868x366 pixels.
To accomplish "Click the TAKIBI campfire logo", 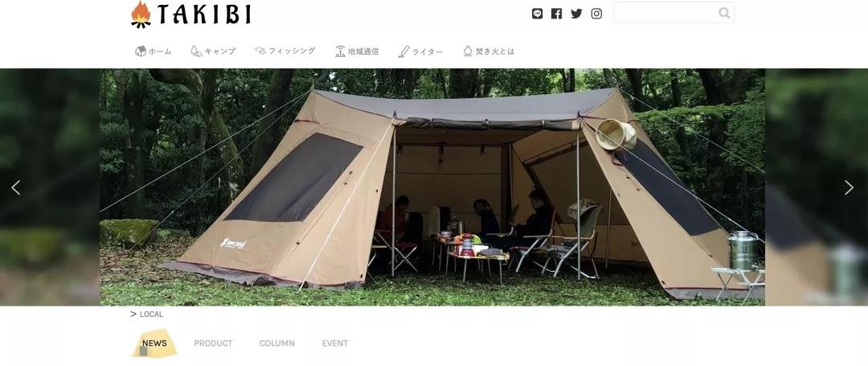I will click(190, 14).
